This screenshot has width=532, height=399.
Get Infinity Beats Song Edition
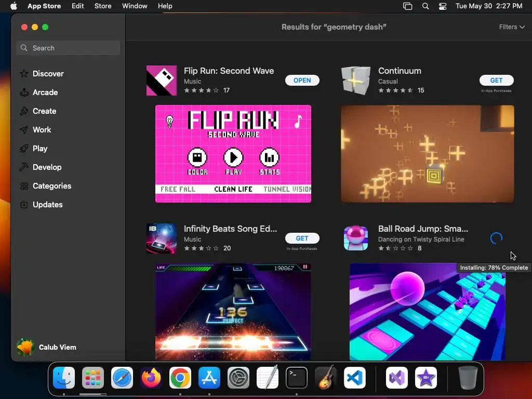coord(302,238)
